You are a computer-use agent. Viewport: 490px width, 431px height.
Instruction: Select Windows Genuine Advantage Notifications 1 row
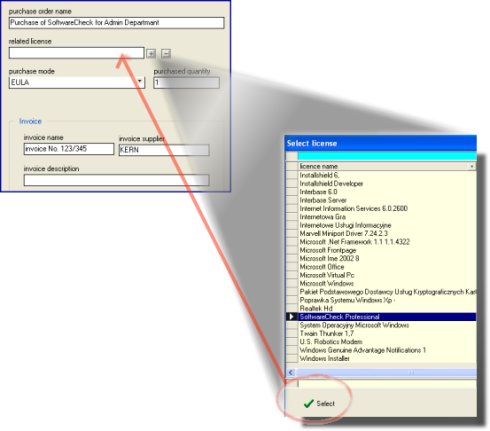point(387,350)
